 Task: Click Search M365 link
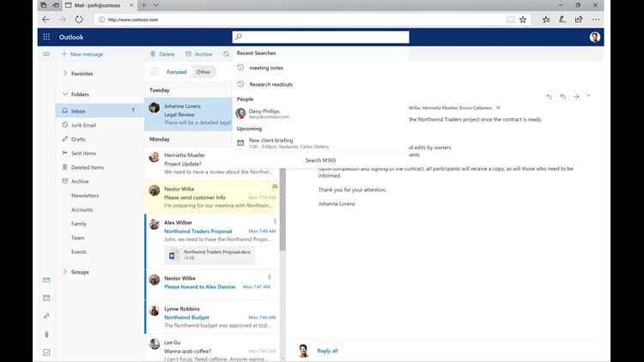coord(320,160)
